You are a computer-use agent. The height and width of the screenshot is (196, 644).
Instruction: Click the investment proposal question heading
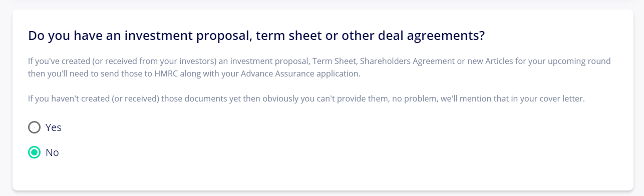(256, 36)
